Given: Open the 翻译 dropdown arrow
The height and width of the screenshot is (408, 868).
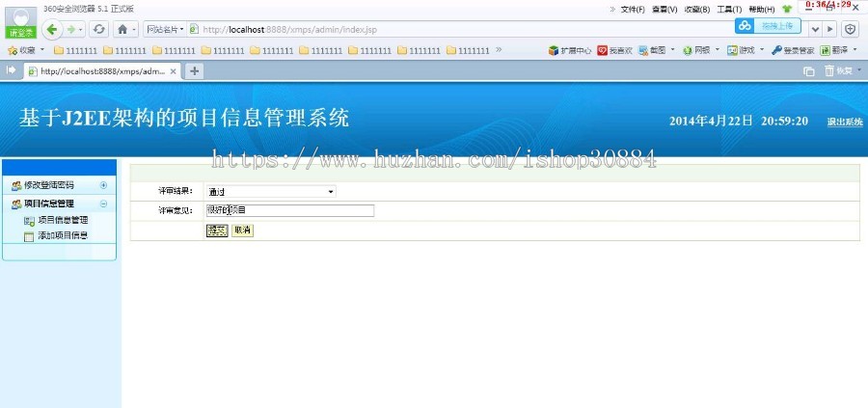Looking at the screenshot, I should (855, 50).
